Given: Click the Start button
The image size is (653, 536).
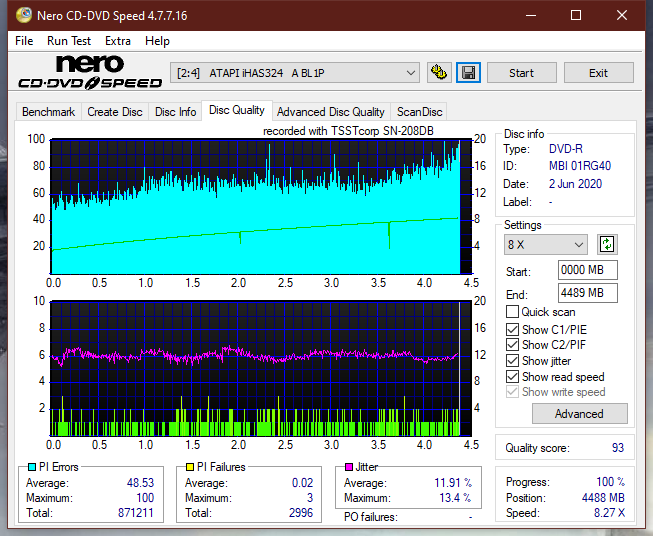Looking at the screenshot, I should (x=521, y=73).
